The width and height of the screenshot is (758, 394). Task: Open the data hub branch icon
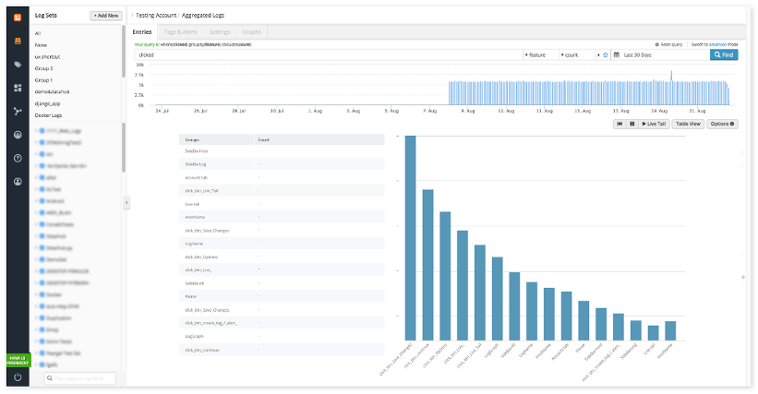point(17,111)
